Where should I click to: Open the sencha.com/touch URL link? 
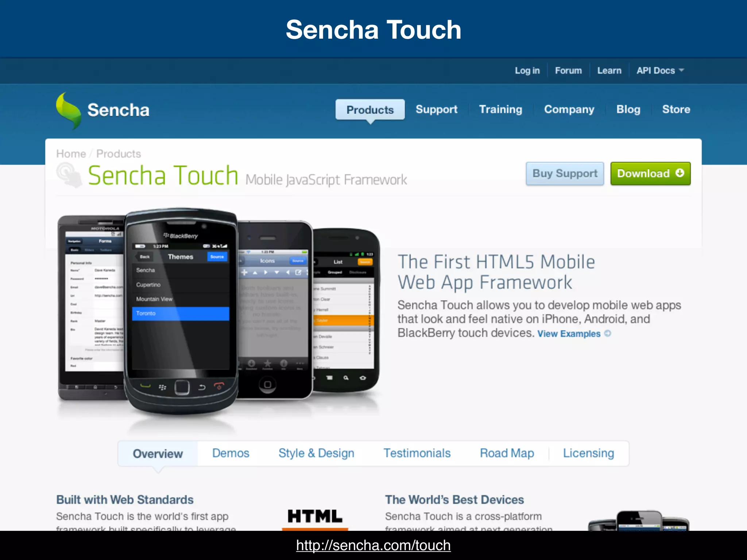[373, 545]
